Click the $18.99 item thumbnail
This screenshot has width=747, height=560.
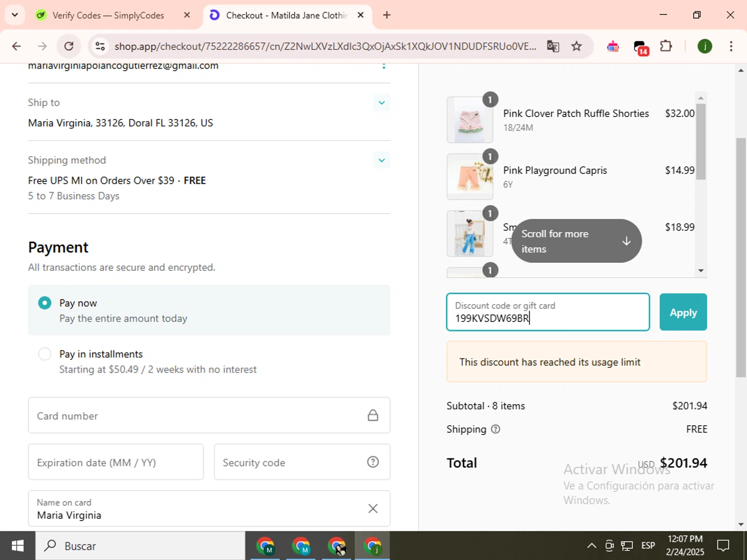(470, 233)
